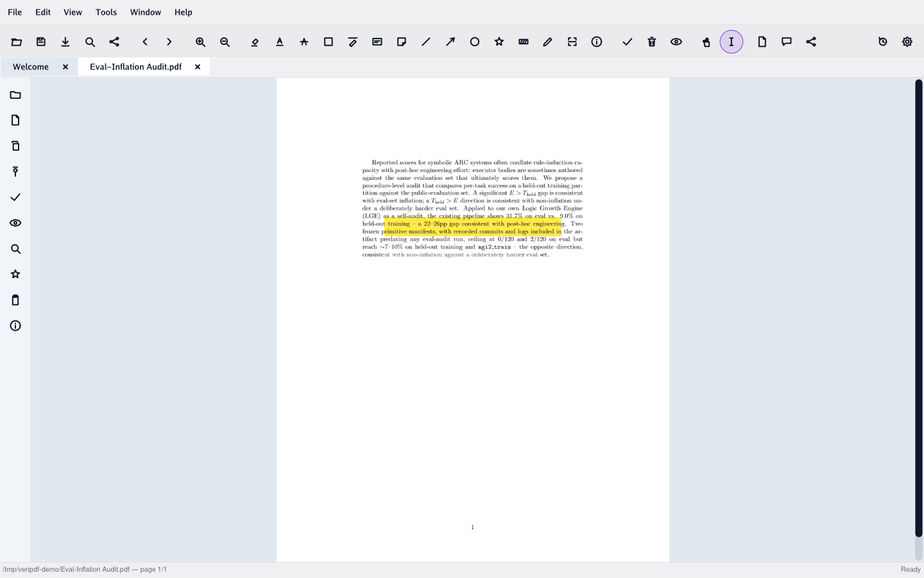The width and height of the screenshot is (924, 578).
Task: Open the copy pages sidebar icon
Action: pyautogui.click(x=15, y=146)
